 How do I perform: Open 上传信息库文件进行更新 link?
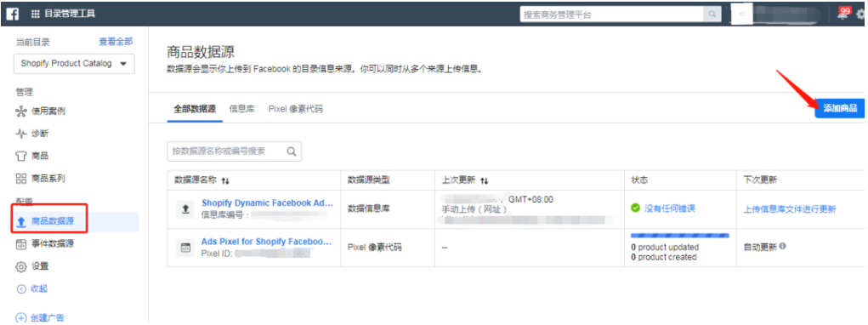(x=790, y=208)
